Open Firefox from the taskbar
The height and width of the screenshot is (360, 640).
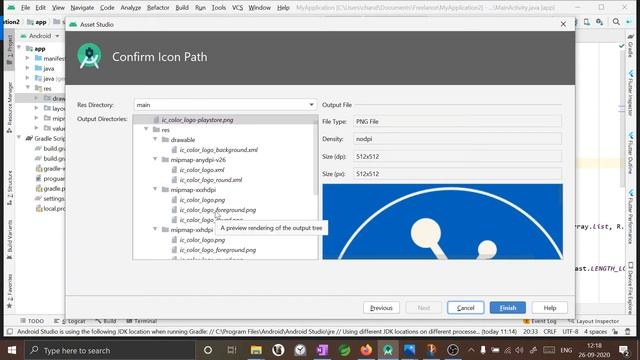pyautogui.click(x=366, y=350)
